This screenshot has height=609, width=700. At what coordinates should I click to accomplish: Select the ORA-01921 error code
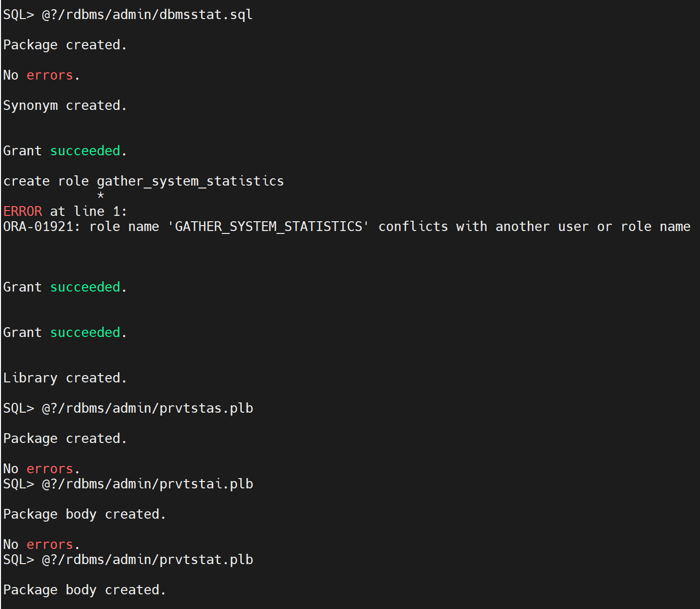tap(40, 227)
